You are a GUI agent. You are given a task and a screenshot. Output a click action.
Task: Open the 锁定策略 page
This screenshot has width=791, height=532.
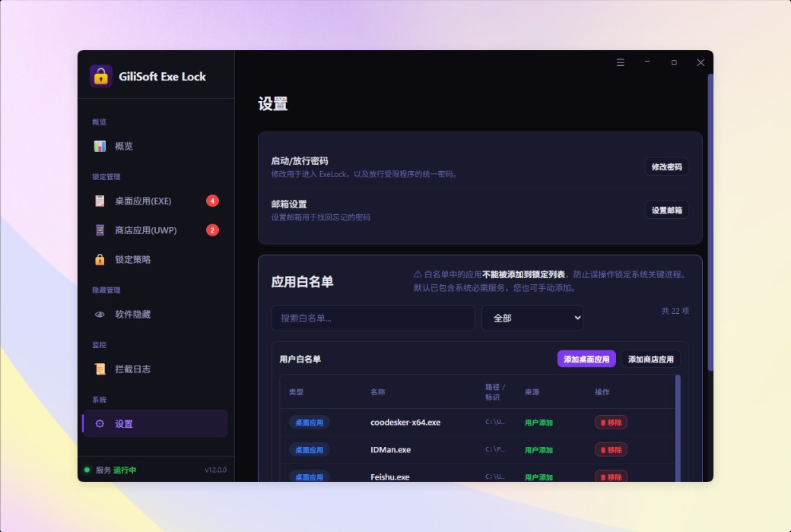(x=155, y=259)
